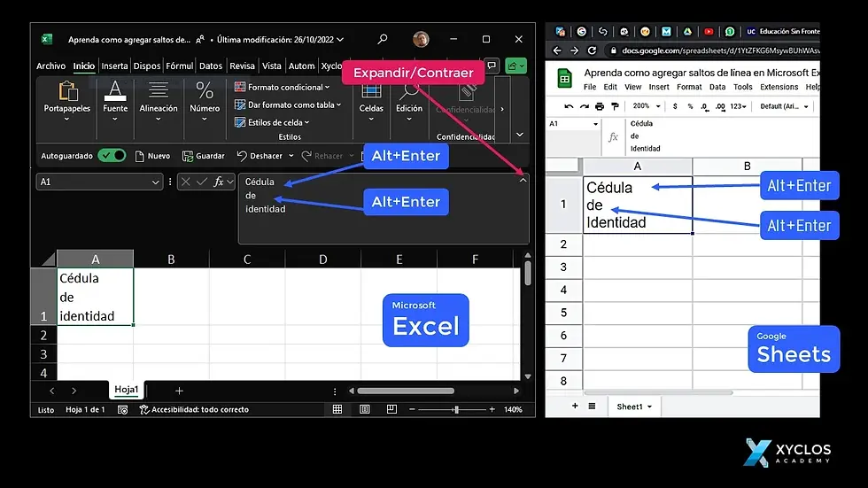Switch to Page Break preview in Excel
The width and height of the screenshot is (868, 488).
[391, 409]
